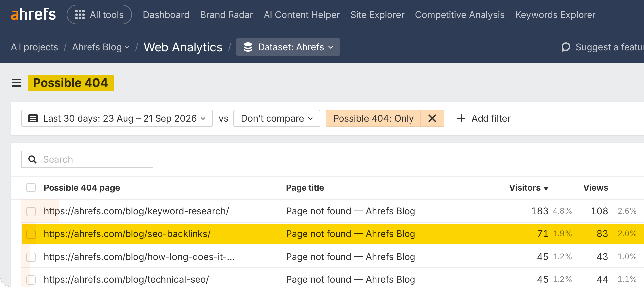The image size is (644, 287).
Task: Click the Possible 404 page heading
Action: point(71,83)
